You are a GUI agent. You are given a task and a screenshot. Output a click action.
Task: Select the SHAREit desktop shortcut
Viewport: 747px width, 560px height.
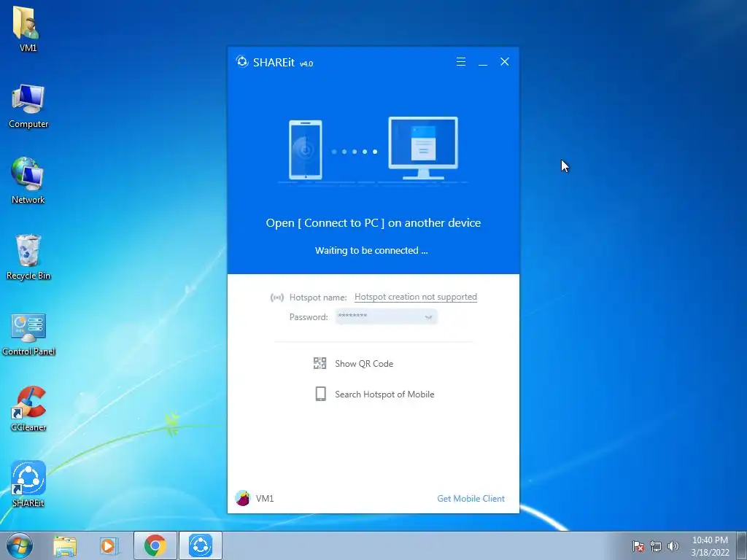click(28, 484)
